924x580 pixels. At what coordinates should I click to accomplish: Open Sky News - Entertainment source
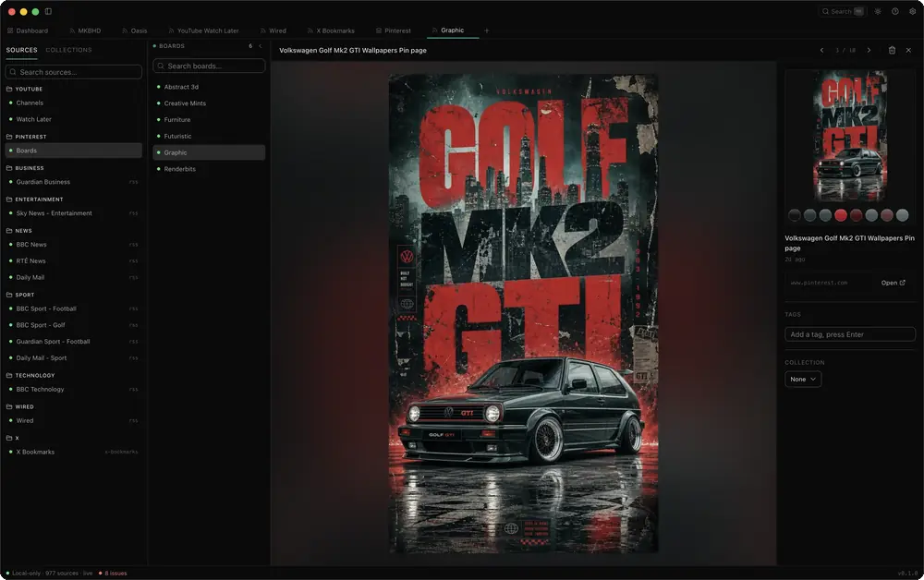pos(74,213)
